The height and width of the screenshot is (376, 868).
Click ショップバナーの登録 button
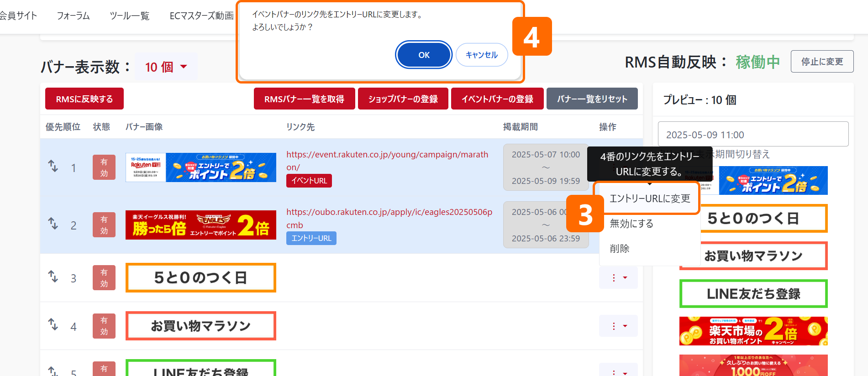[403, 99]
